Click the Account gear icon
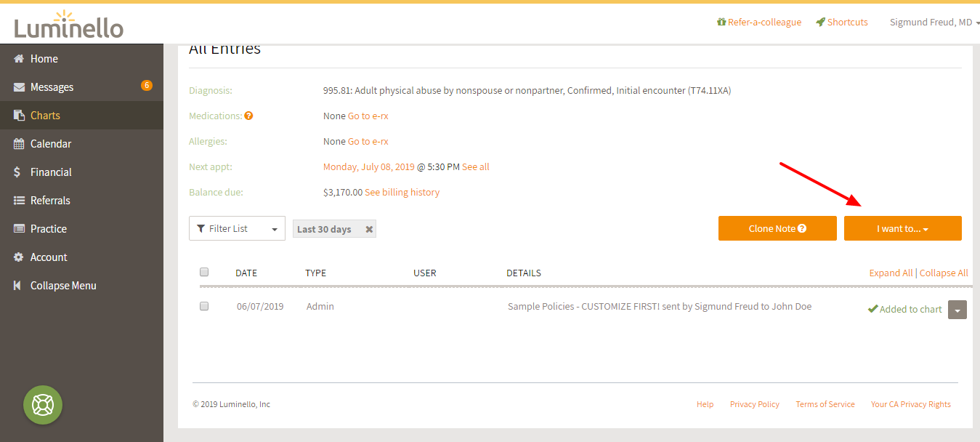The width and height of the screenshot is (980, 442). pyautogui.click(x=19, y=257)
